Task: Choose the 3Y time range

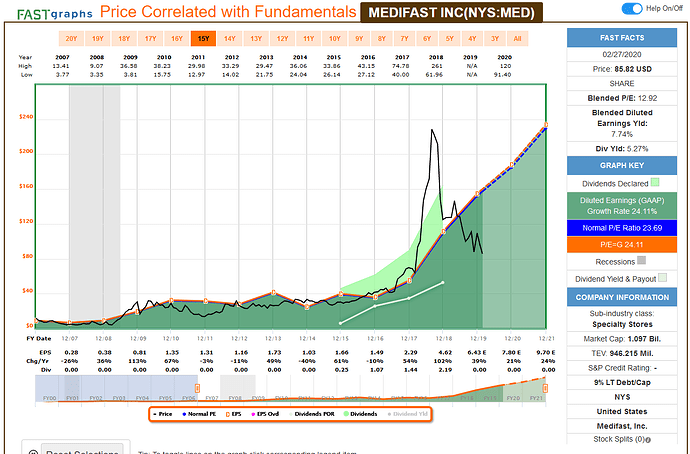Action: [495, 39]
